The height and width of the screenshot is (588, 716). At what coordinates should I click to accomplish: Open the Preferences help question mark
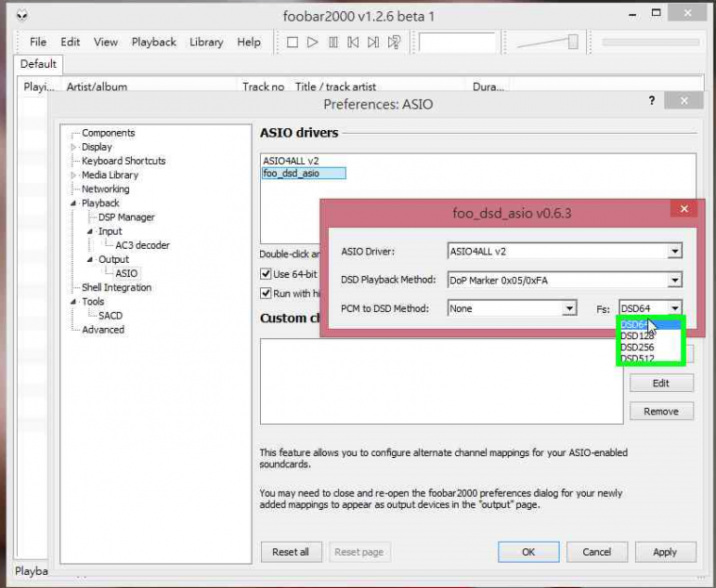pos(652,101)
